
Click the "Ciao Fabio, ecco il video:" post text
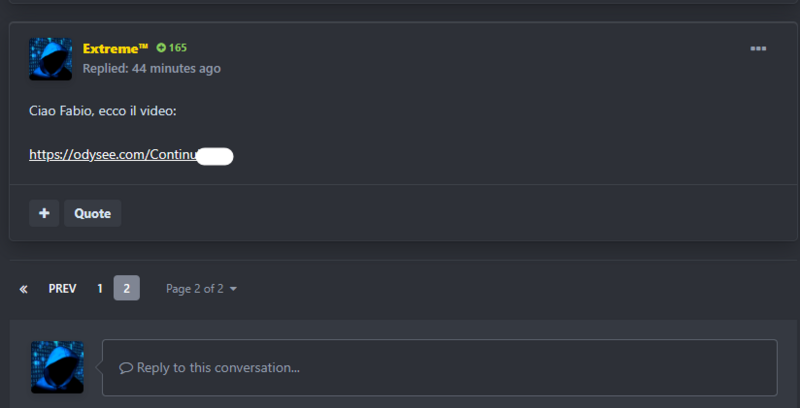[x=103, y=110]
